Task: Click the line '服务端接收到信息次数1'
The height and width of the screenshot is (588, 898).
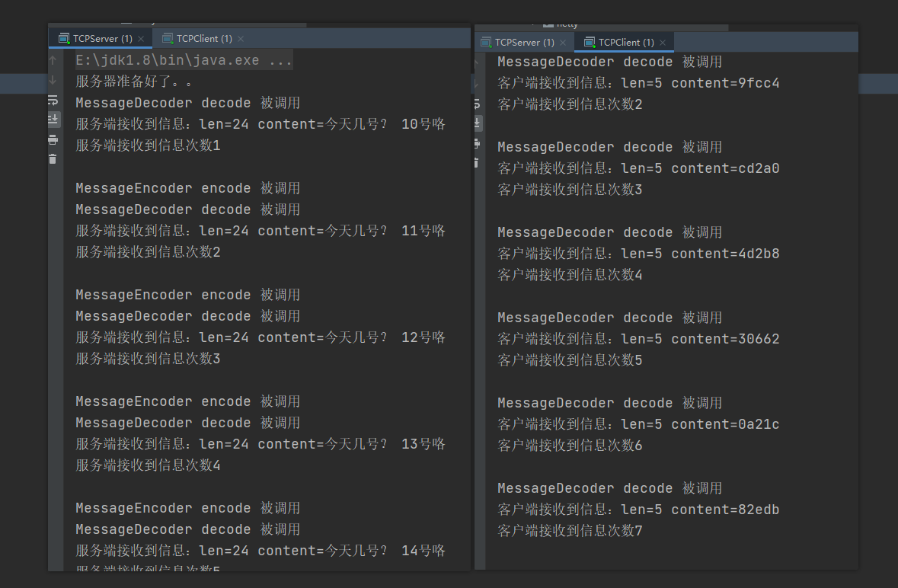Action: 148,145
